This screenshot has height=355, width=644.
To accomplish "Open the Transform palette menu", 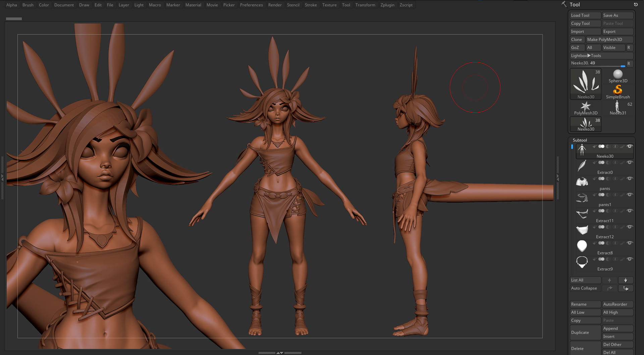I will pyautogui.click(x=365, y=5).
